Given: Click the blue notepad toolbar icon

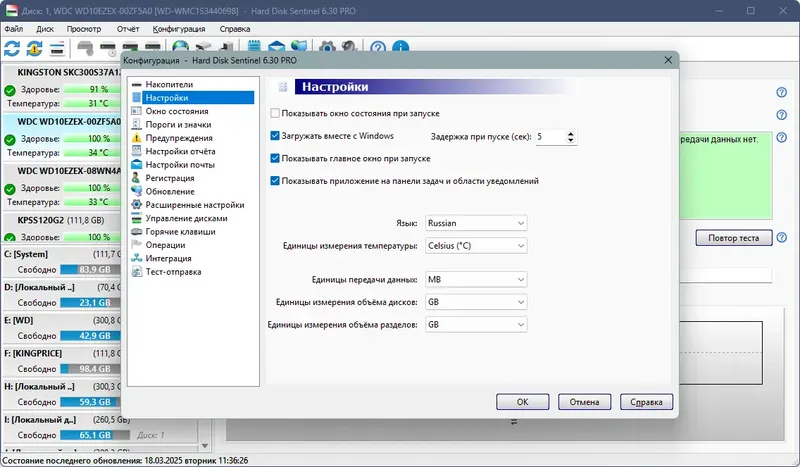Looking at the screenshot, I should click(254, 46).
